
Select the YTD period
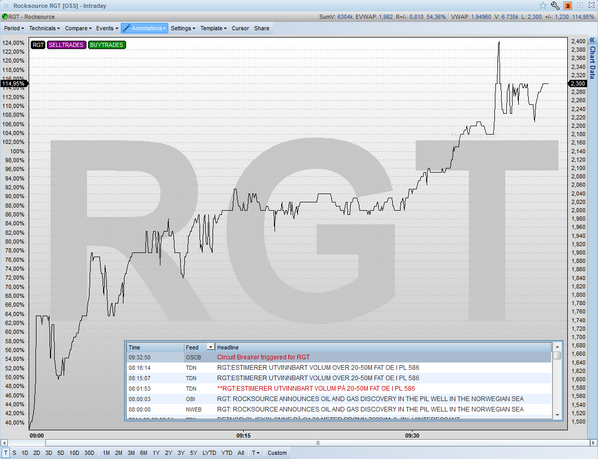coord(227,453)
